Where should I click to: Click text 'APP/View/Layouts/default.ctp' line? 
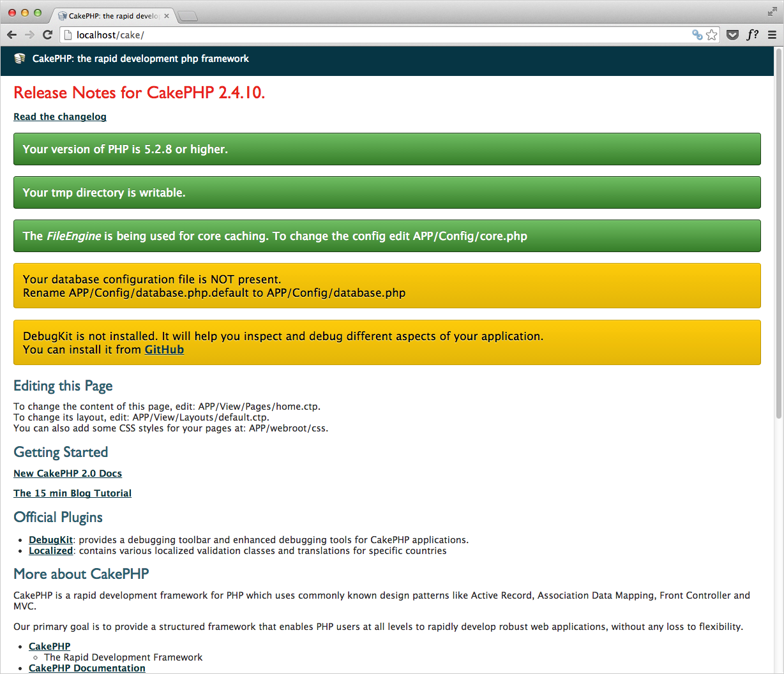coord(141,417)
